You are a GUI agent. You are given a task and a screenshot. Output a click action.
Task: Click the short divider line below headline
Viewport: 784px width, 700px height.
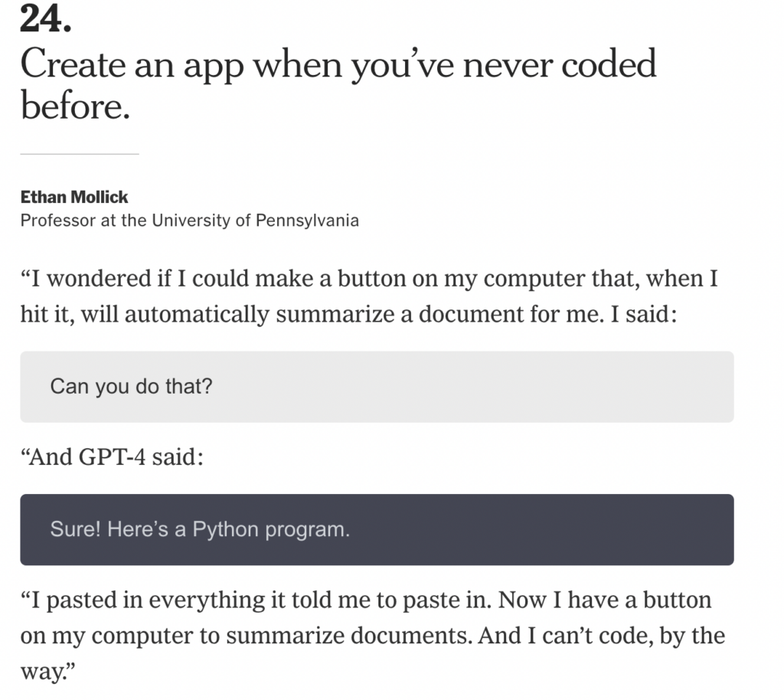point(80,154)
